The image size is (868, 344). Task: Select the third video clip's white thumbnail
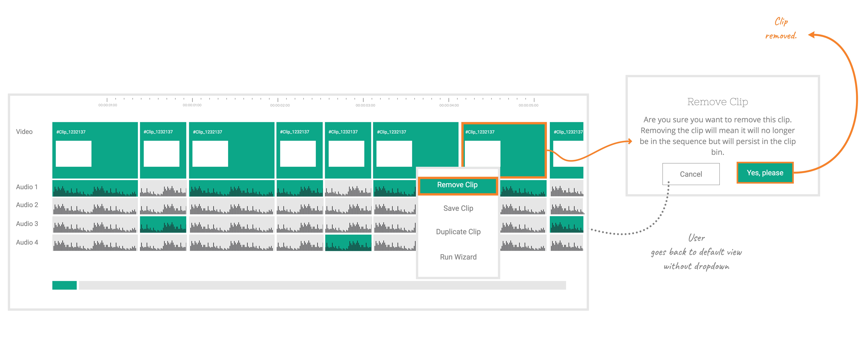coord(210,154)
